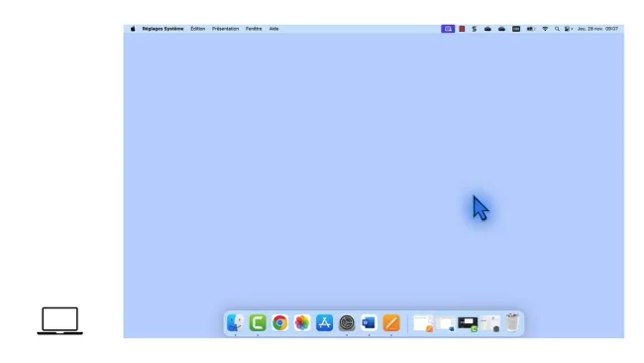This screenshot has height=363, width=644.
Task: Open the Édition menu
Action: [x=197, y=29]
